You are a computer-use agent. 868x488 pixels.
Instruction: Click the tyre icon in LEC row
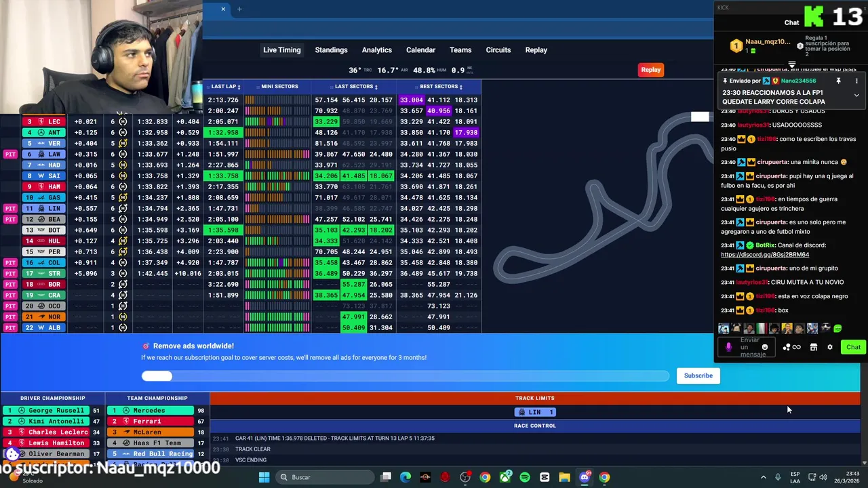pyautogui.click(x=123, y=121)
